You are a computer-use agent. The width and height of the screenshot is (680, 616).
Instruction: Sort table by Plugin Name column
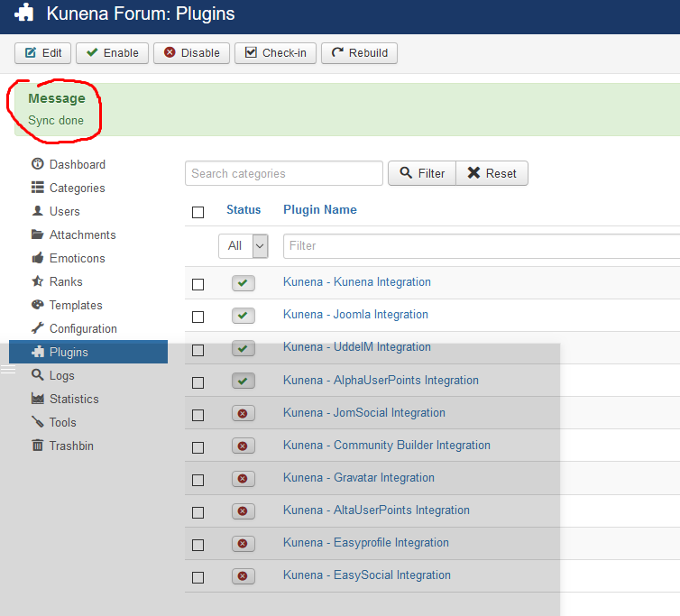point(319,209)
